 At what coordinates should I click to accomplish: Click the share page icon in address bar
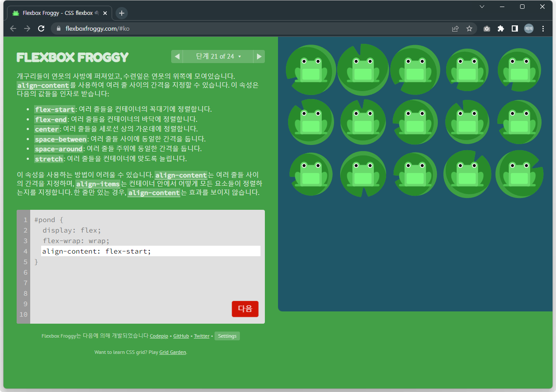(x=455, y=28)
